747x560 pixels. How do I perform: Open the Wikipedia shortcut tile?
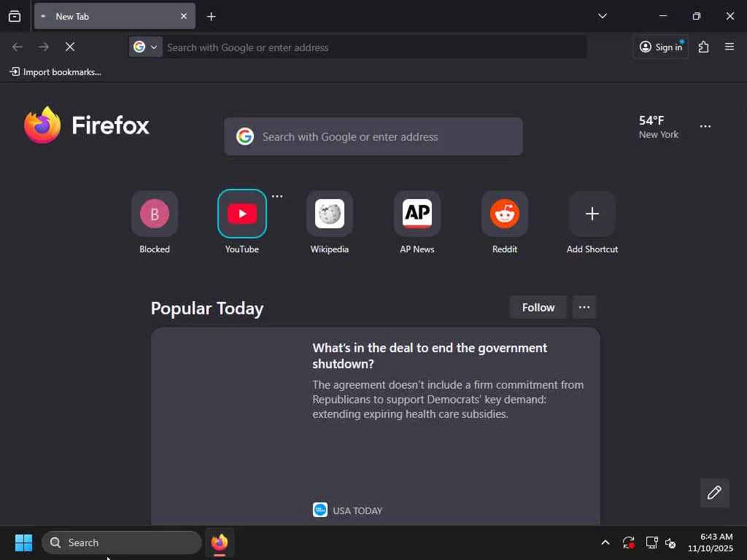pos(330,214)
